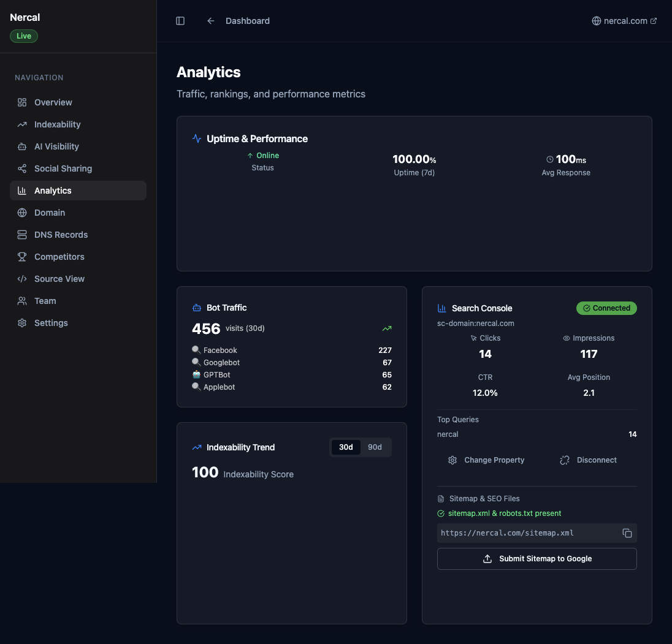
Task: Click the DNS Records server icon
Action: click(22, 235)
